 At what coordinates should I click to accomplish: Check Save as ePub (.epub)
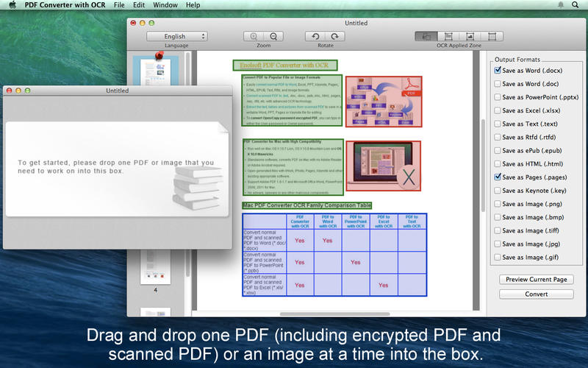[x=498, y=151]
